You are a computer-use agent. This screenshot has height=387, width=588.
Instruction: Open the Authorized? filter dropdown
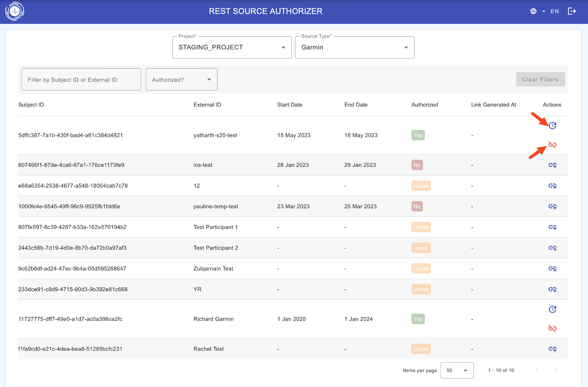pos(182,79)
